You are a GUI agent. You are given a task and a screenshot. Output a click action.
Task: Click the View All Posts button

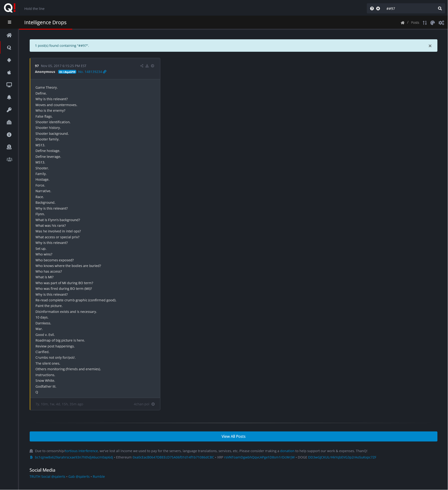tap(234, 437)
